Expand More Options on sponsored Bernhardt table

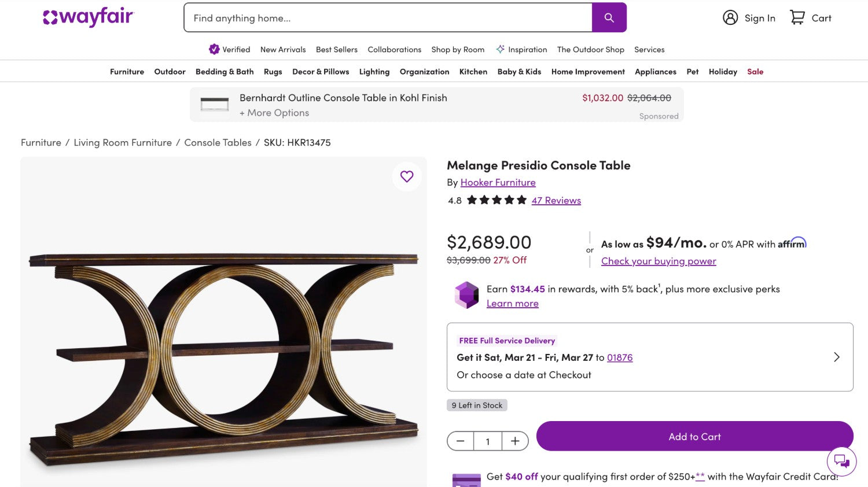click(x=274, y=113)
